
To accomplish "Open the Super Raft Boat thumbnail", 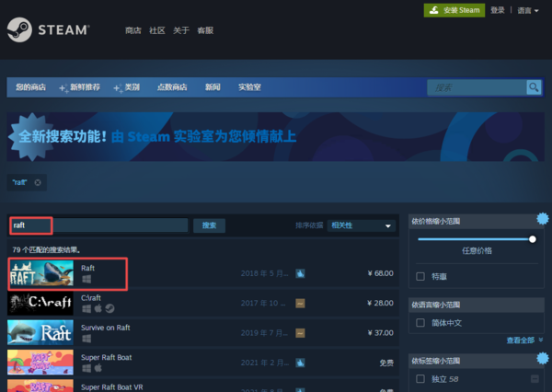I will (x=40, y=362).
